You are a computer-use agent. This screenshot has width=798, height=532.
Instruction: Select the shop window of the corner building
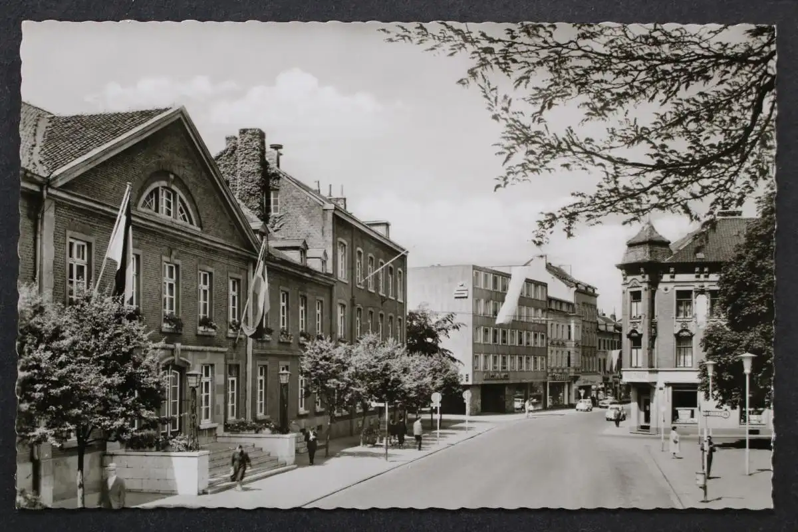[684, 406]
